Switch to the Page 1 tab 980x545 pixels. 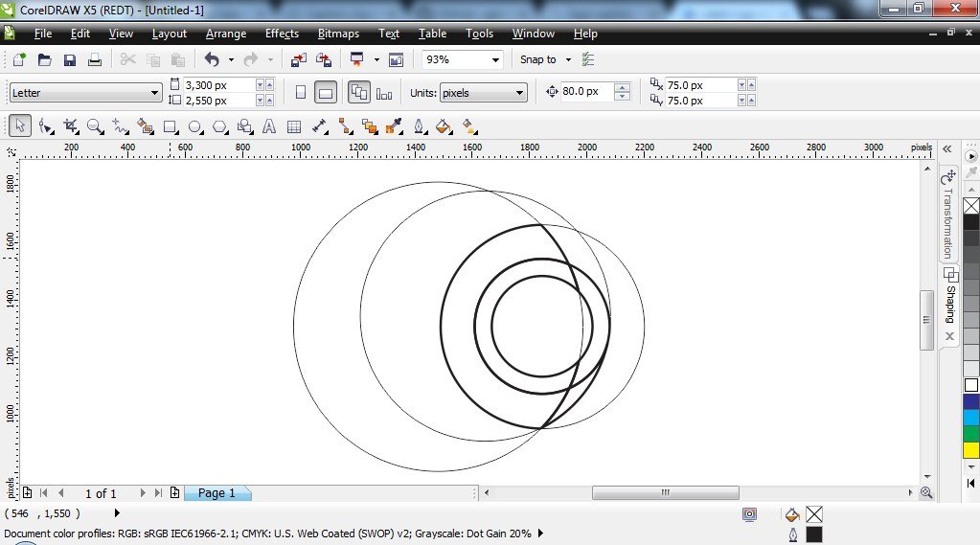(216, 493)
